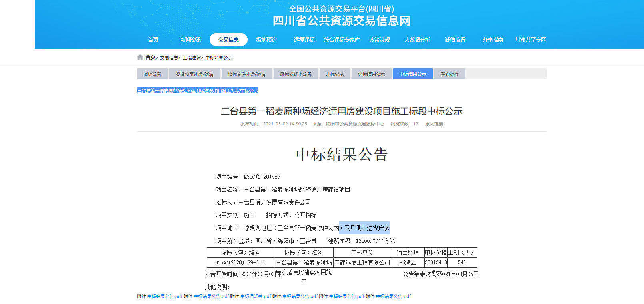Open 首页 in the top navigation bar

(x=153, y=40)
